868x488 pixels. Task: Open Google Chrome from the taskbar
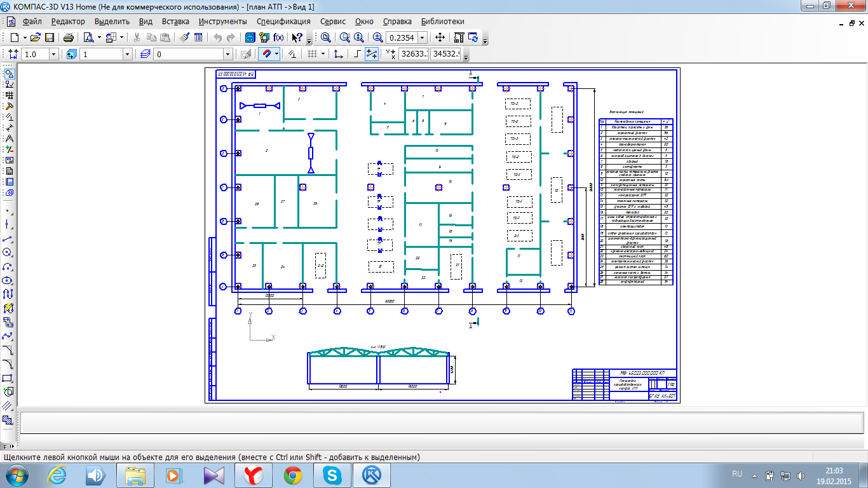click(292, 475)
